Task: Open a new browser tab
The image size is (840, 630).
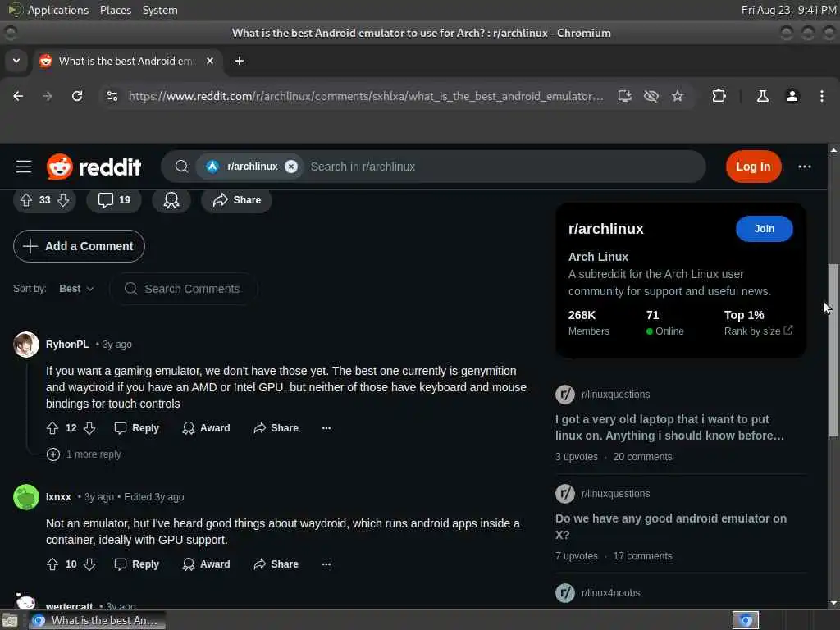Action: pos(240,61)
